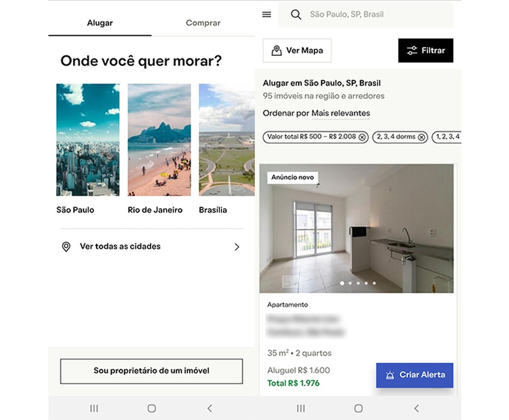Dismiss the 2, 3, 4 dorms filter chip
Image resolution: width=509 pixels, height=420 pixels.
tap(422, 137)
